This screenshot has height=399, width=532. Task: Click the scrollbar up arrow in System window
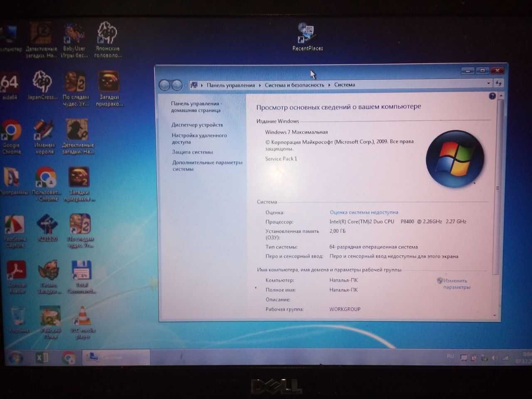(x=501, y=96)
